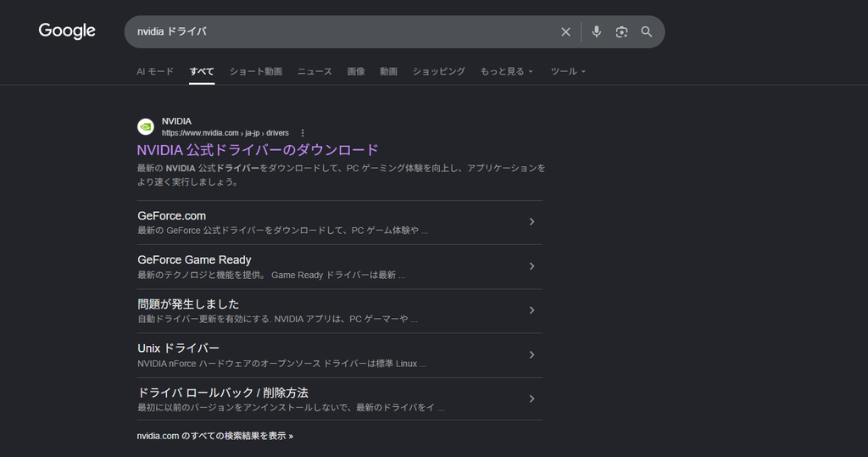Click the snippet starting 最新の NVIDIA 公式ドライバー
Image resolution: width=868 pixels, height=457 pixels.
coord(341,175)
